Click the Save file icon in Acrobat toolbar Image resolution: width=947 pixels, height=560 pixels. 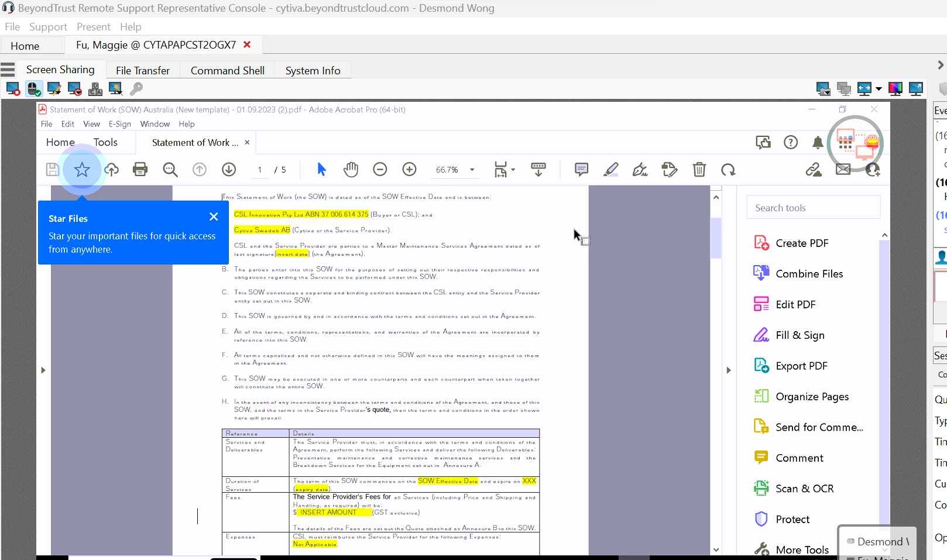click(x=53, y=170)
